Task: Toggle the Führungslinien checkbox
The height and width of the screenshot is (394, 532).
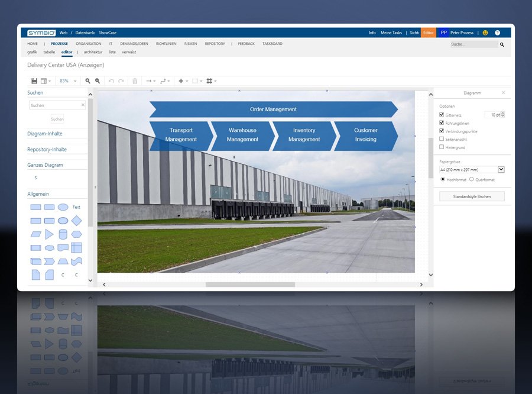Action: click(442, 122)
